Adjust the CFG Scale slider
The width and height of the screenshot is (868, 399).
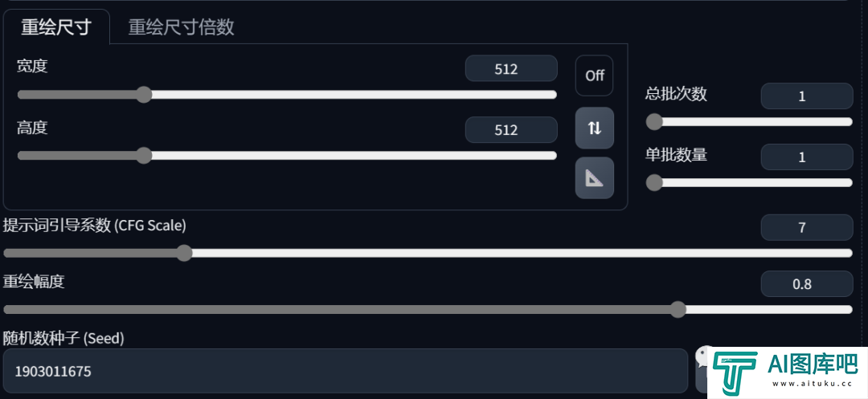click(428, 253)
